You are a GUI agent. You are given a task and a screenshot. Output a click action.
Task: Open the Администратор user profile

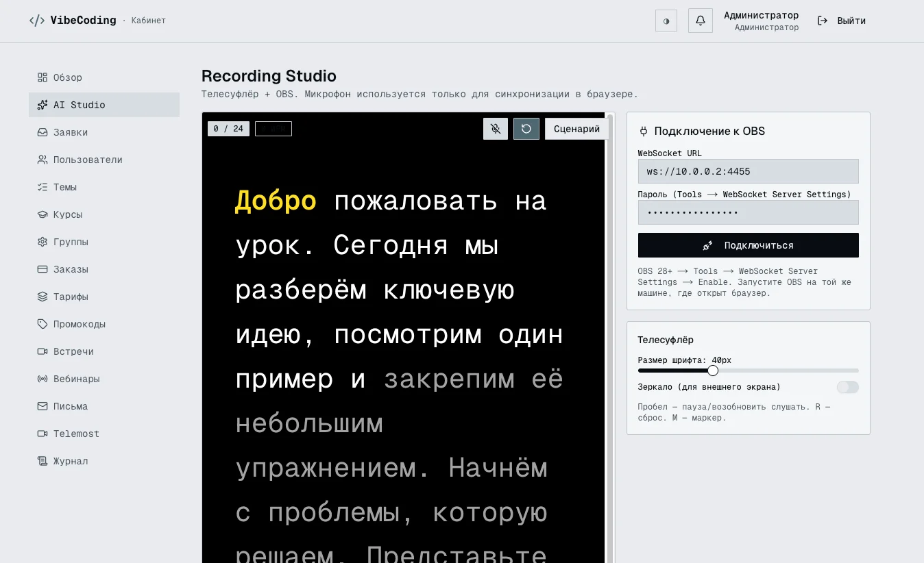coord(762,21)
